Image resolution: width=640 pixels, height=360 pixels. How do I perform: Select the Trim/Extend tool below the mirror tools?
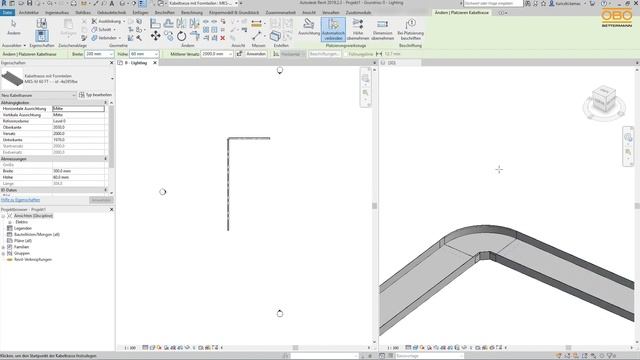[x=195, y=36]
